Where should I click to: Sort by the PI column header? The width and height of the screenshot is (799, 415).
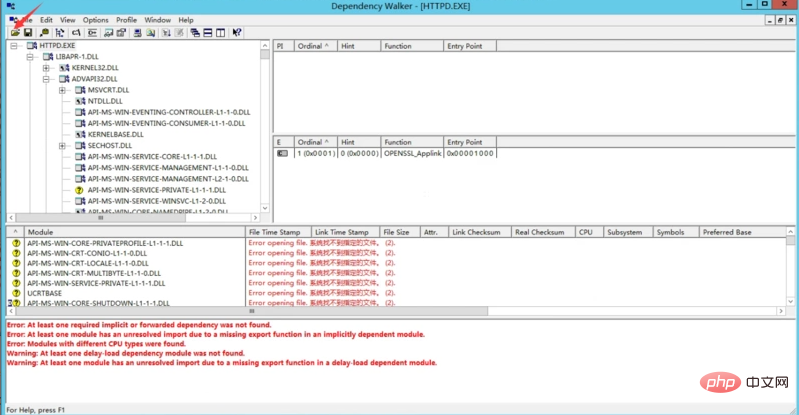click(284, 46)
